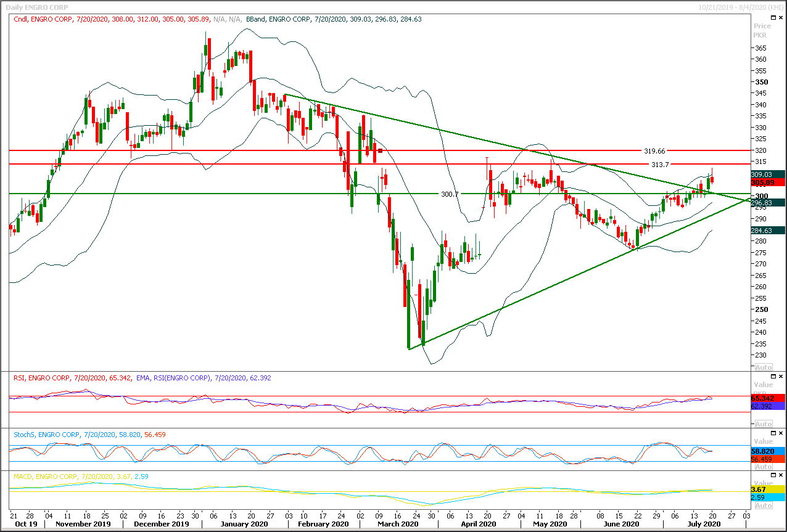Close the StochS indicator panel
The image size is (787, 532).
coord(781,433)
